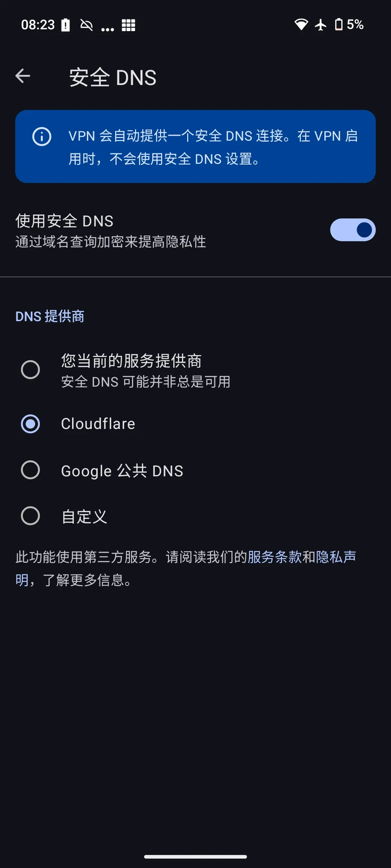Tap the info icon in VPN banner

coord(42,137)
